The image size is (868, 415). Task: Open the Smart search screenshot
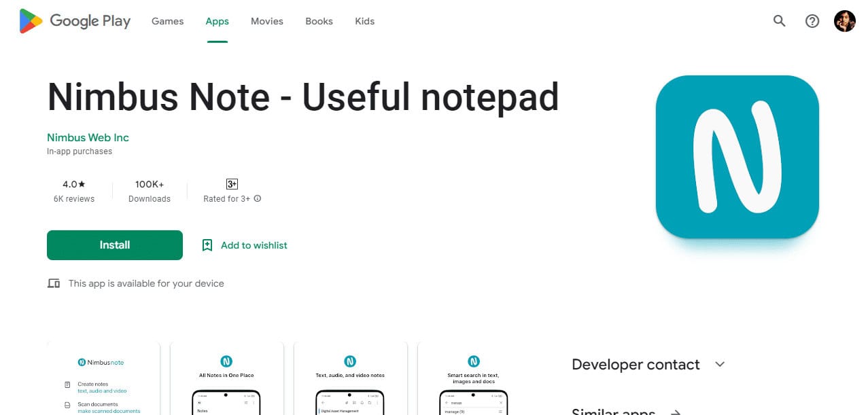pos(474,378)
